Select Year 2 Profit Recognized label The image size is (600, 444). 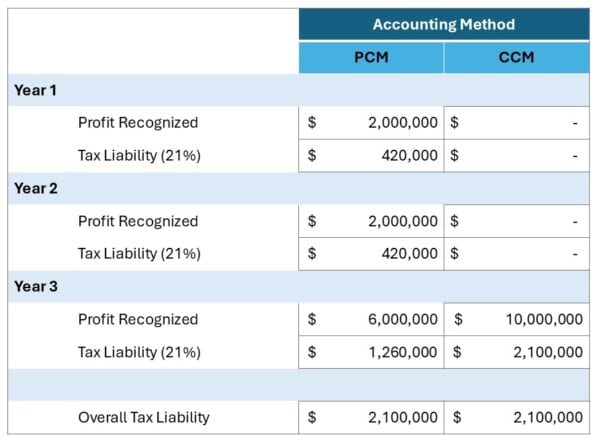click(x=138, y=221)
